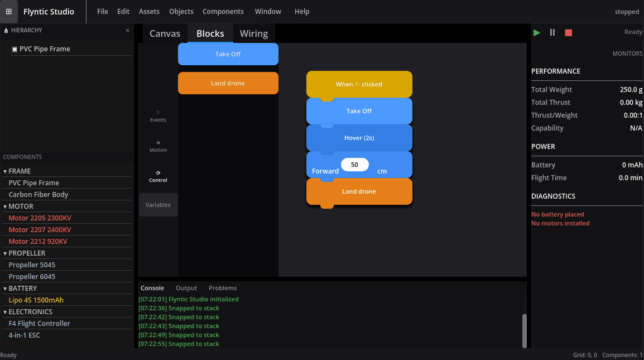Collapse the BATTERY component group
This screenshot has height=360, width=644.
(5, 289)
